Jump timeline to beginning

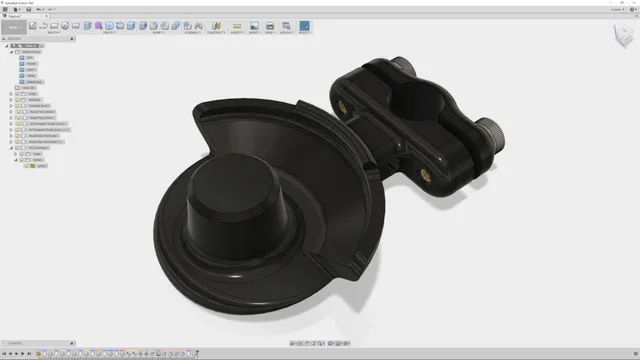4,353
